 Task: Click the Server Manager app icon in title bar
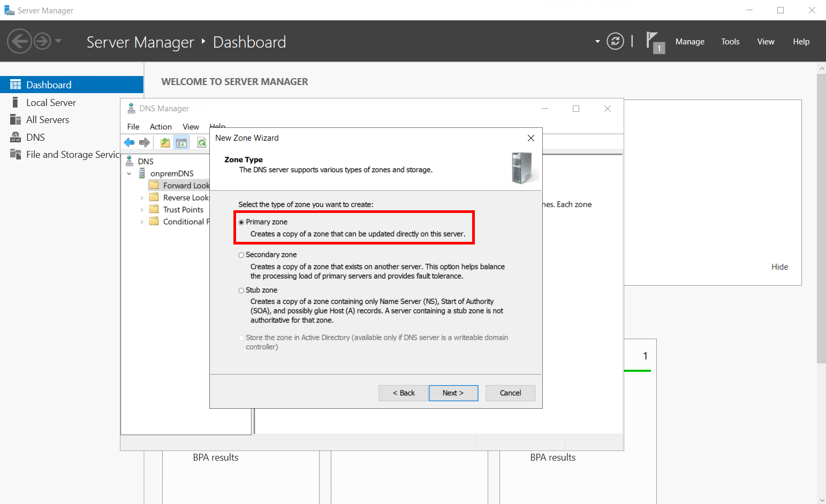click(x=9, y=10)
